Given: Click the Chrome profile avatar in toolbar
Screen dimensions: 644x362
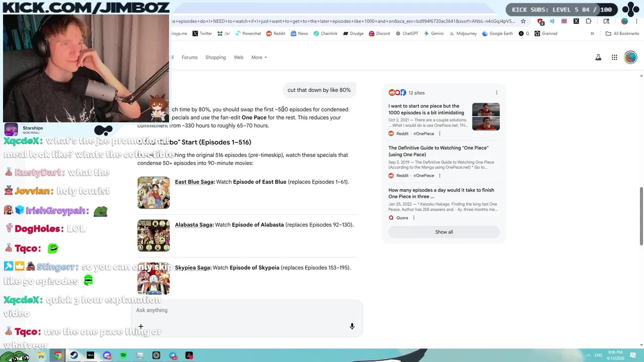Looking at the screenshot, I should 624,21.
